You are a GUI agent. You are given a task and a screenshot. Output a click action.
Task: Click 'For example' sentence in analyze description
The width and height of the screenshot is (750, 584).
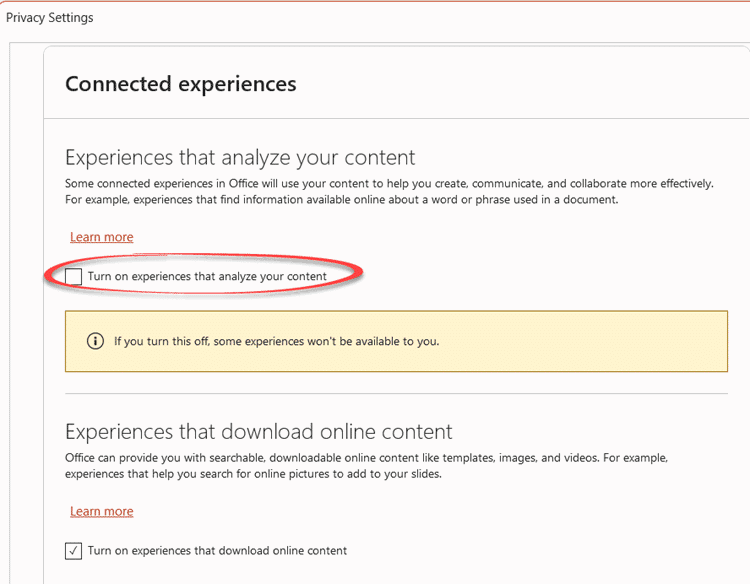pos(340,200)
